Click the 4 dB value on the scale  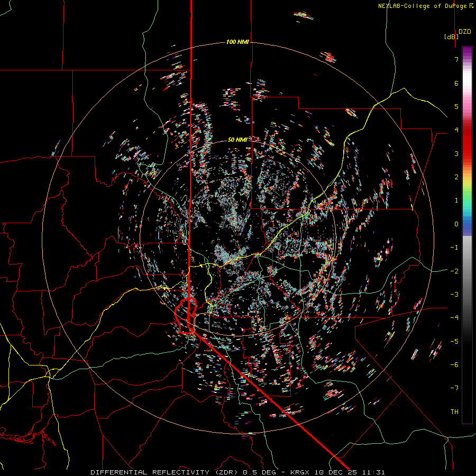coord(456,130)
